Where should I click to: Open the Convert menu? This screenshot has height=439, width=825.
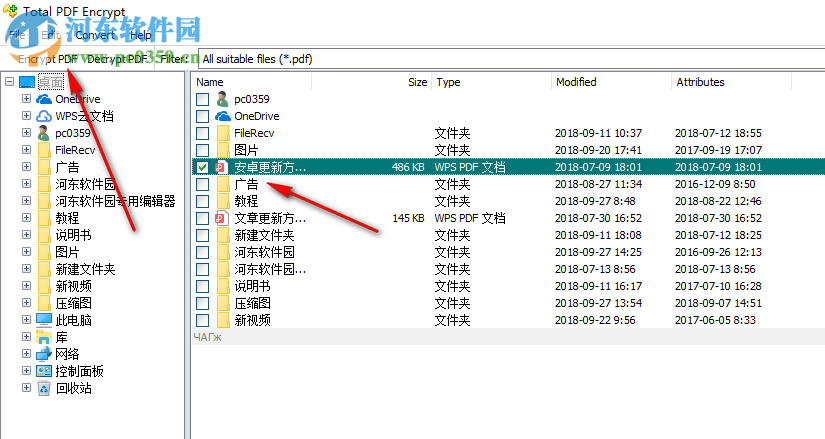(95, 35)
